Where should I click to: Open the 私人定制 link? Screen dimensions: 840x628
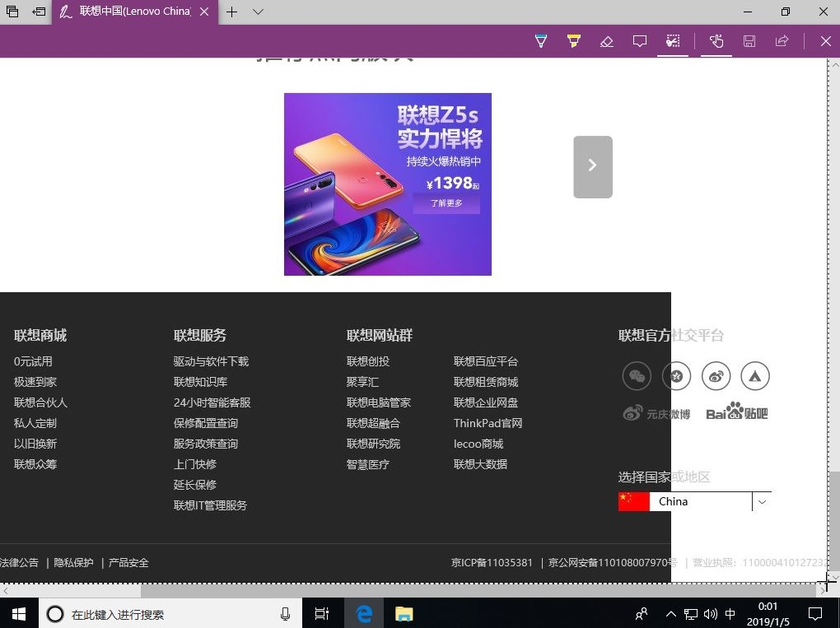coord(35,423)
